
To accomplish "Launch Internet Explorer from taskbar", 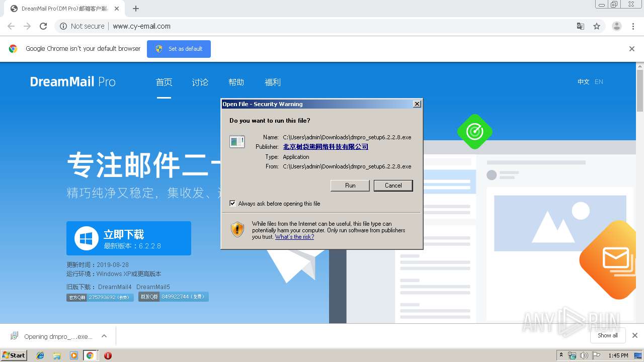I will 40,355.
